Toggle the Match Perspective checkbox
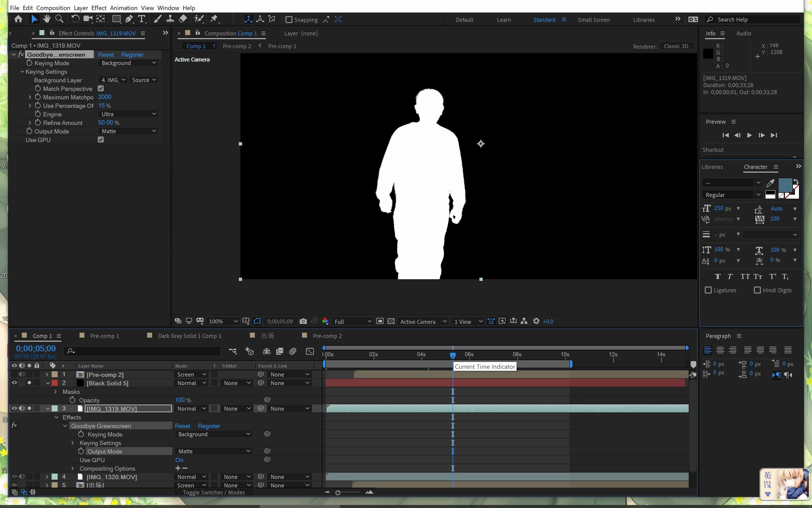812x508 pixels. [x=101, y=89]
